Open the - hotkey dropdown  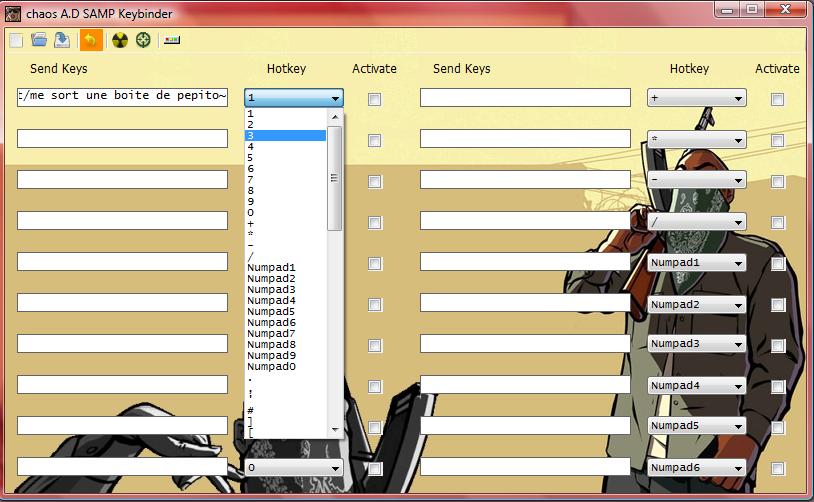tap(697, 180)
